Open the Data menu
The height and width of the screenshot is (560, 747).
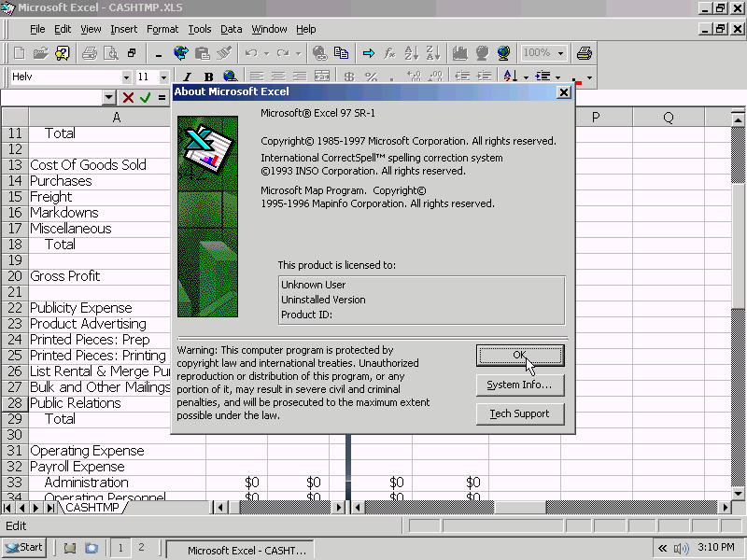point(231,29)
